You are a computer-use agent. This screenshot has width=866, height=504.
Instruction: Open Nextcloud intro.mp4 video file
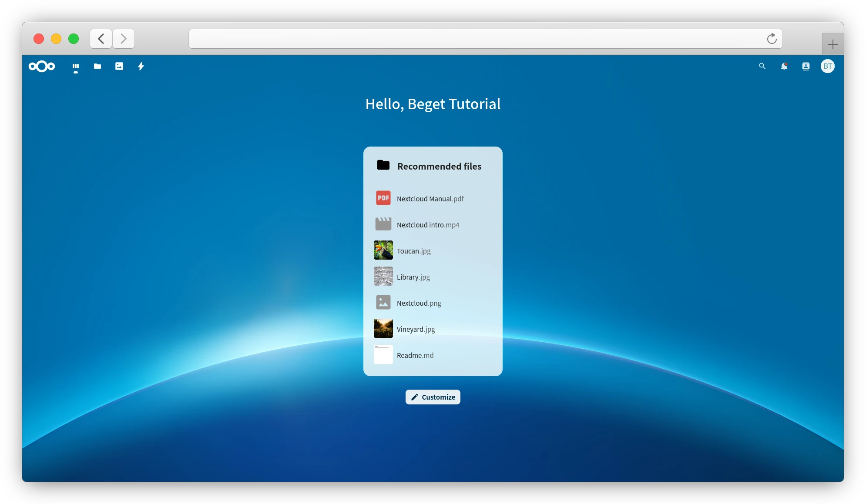[428, 225]
